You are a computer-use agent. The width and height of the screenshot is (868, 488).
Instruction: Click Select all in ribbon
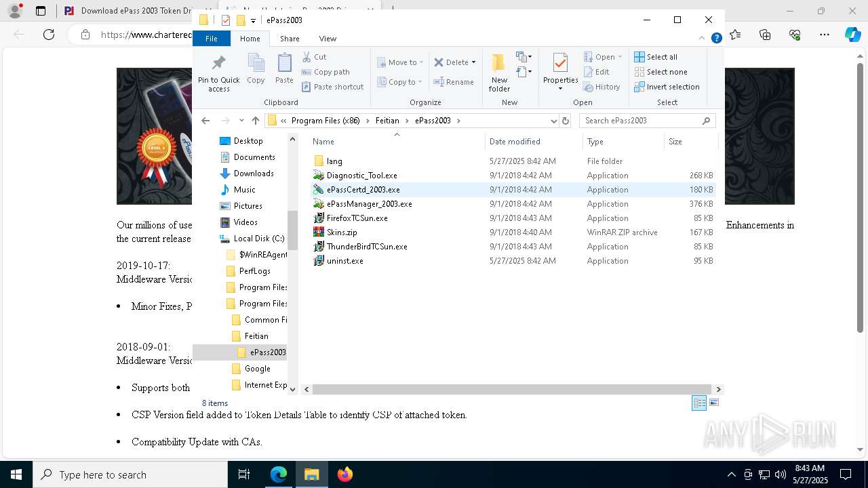click(x=656, y=57)
